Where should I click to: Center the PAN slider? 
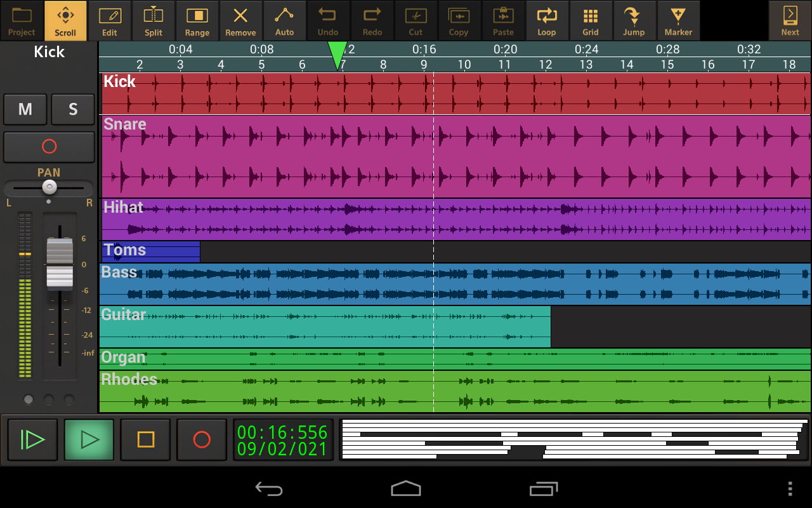point(49,187)
